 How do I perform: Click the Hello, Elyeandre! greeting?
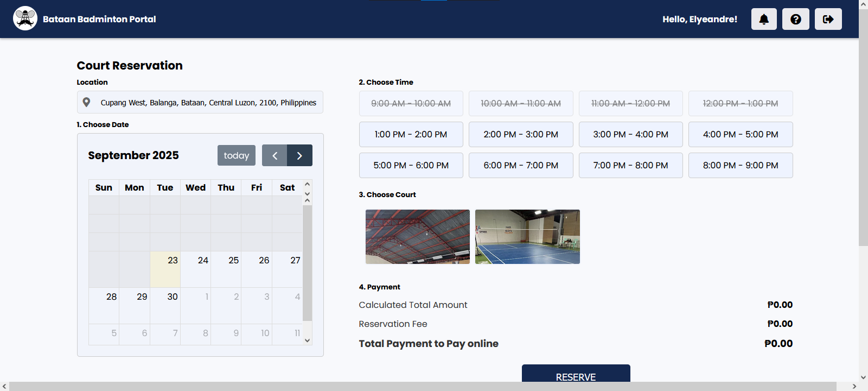point(700,19)
